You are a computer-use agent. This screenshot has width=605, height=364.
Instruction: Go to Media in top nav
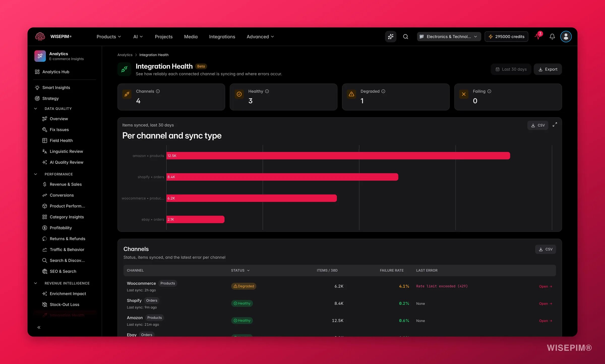click(x=191, y=37)
